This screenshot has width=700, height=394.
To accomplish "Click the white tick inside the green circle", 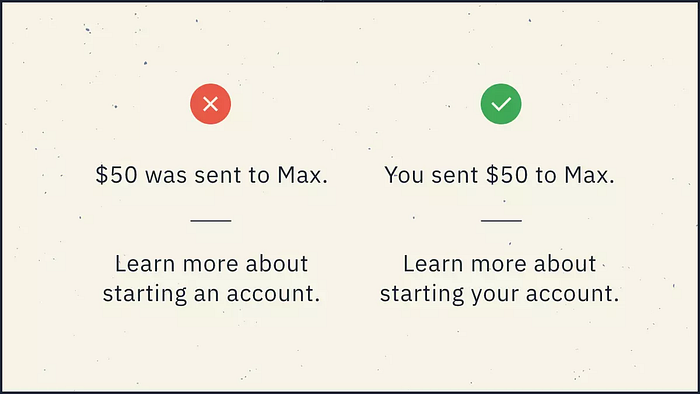I will click(x=501, y=104).
